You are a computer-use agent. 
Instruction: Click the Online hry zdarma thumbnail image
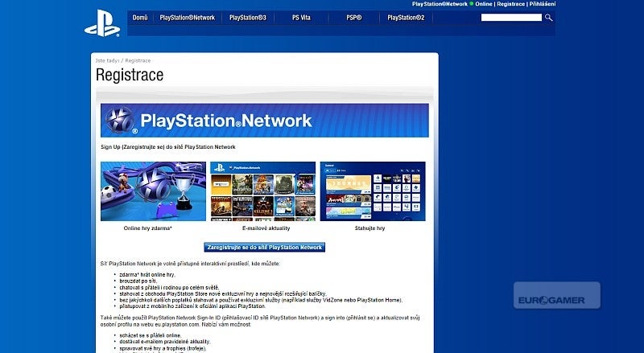[x=153, y=191]
